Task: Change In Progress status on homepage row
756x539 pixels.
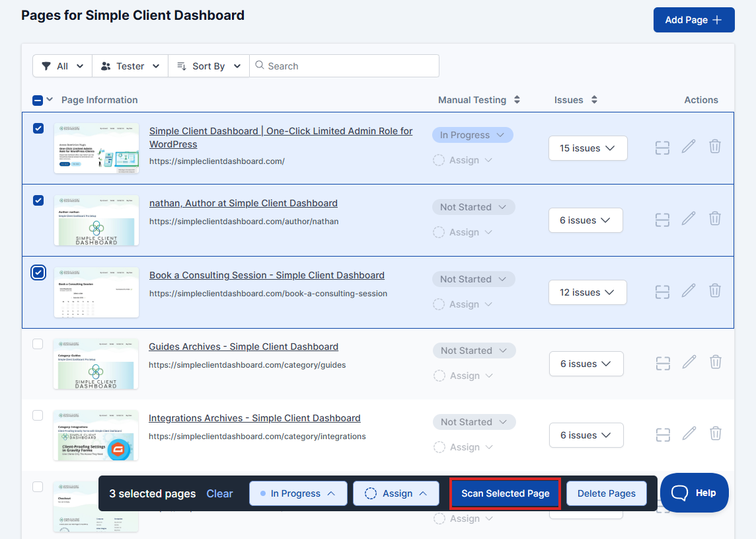Action: point(472,135)
